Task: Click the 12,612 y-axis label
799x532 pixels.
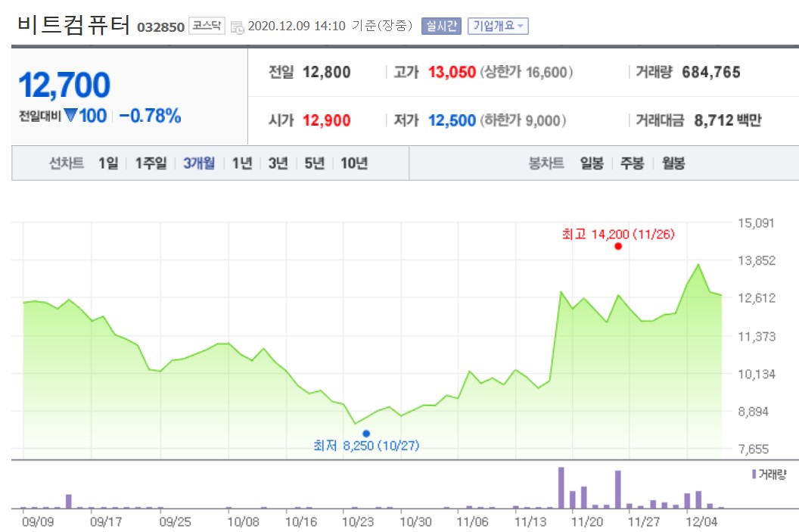Action: 756,297
